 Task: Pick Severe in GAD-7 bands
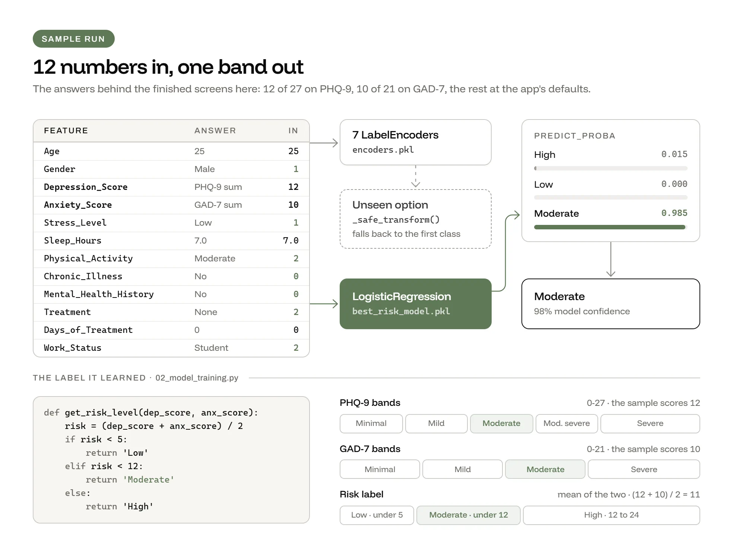[x=644, y=470]
